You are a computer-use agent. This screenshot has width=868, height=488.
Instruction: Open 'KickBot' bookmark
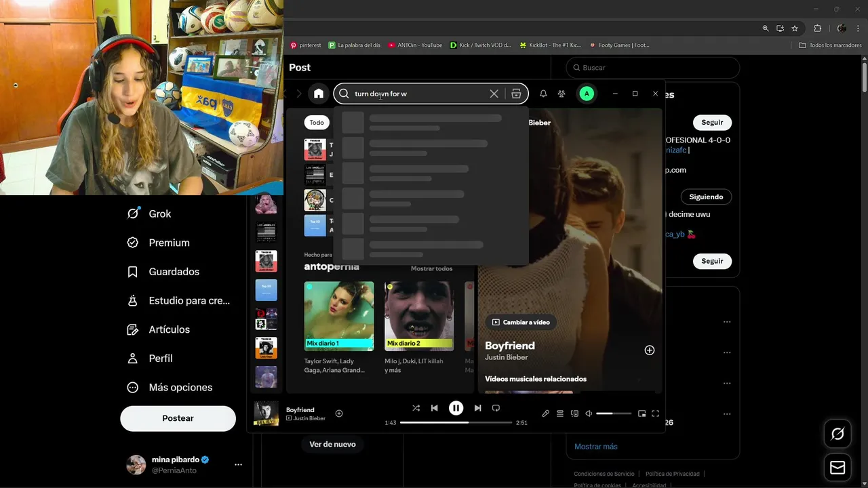(x=551, y=45)
